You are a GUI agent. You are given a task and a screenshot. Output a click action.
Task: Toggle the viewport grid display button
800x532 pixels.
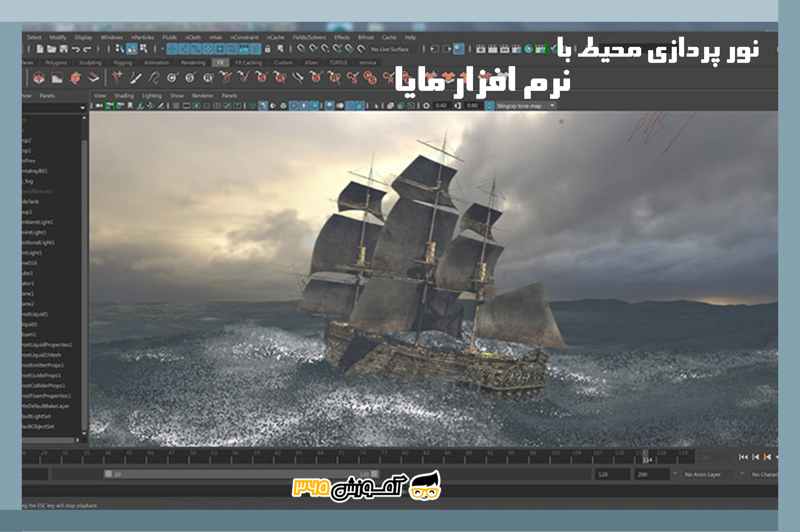[x=176, y=106]
